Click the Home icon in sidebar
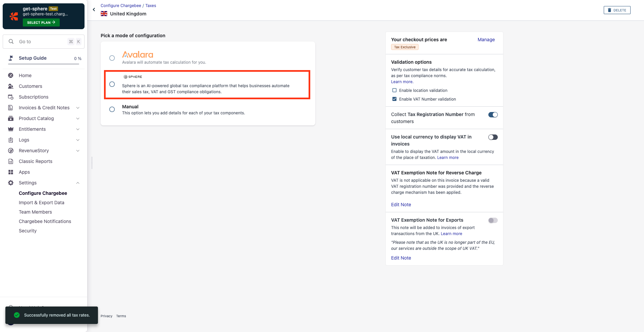 pyautogui.click(x=11, y=75)
